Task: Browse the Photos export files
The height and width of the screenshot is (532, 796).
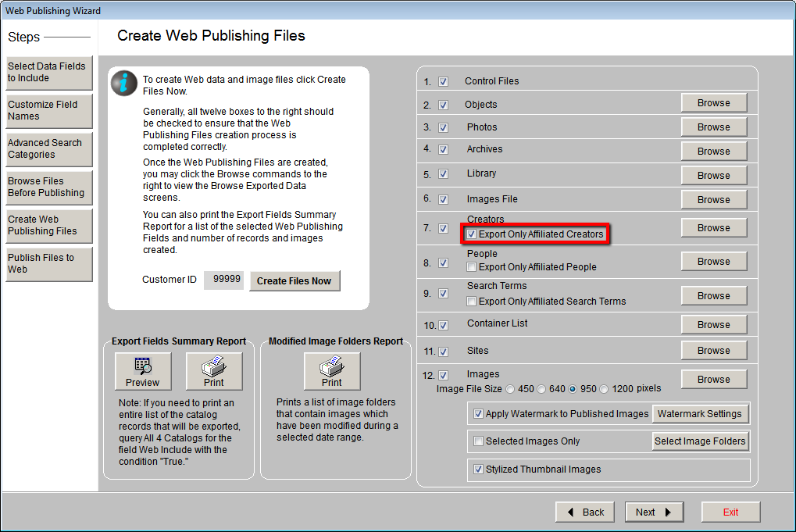Action: 713,127
